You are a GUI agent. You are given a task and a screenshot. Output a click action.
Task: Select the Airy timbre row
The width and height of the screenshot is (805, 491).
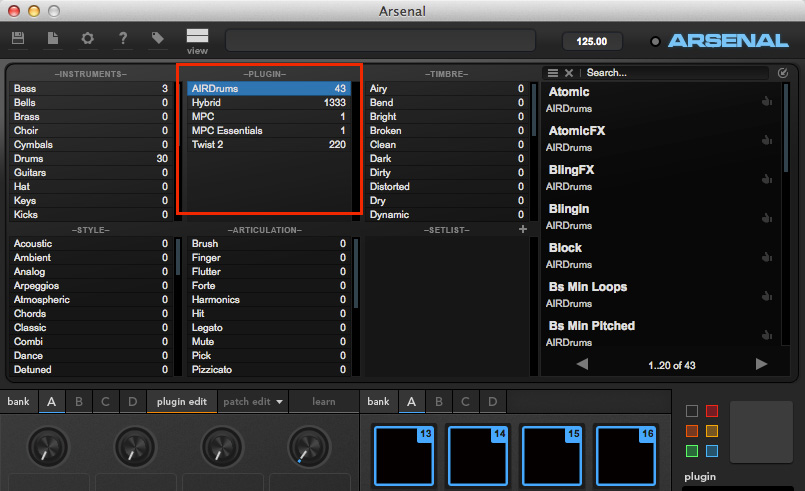tap(447, 88)
